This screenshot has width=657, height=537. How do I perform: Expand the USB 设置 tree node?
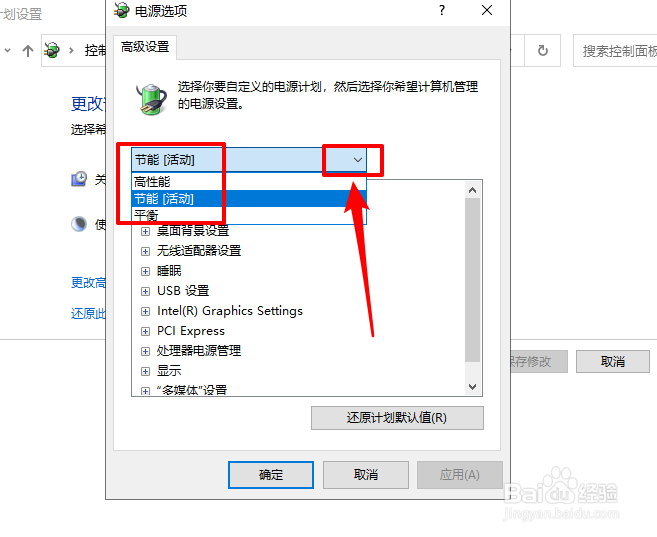click(145, 291)
